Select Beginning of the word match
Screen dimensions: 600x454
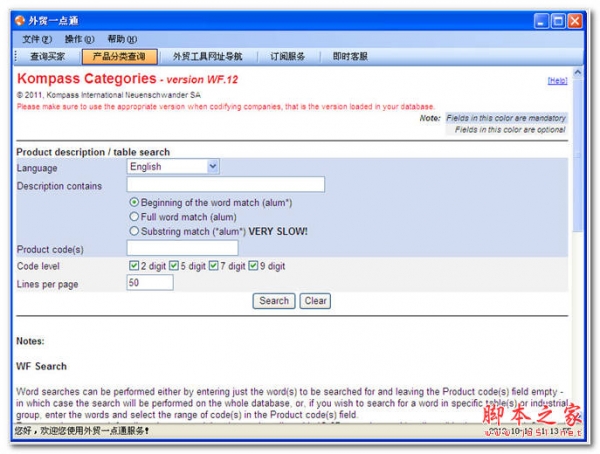134,202
